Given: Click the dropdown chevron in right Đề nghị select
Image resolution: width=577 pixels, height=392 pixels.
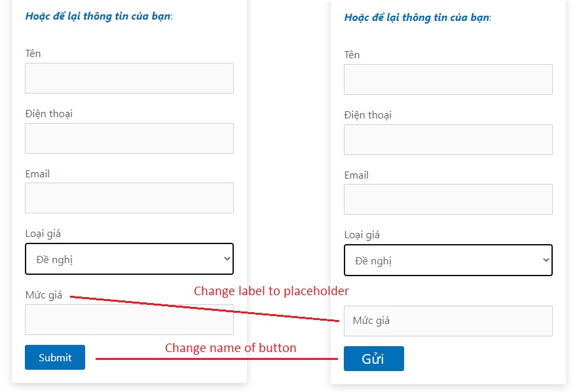Looking at the screenshot, I should pos(546,260).
